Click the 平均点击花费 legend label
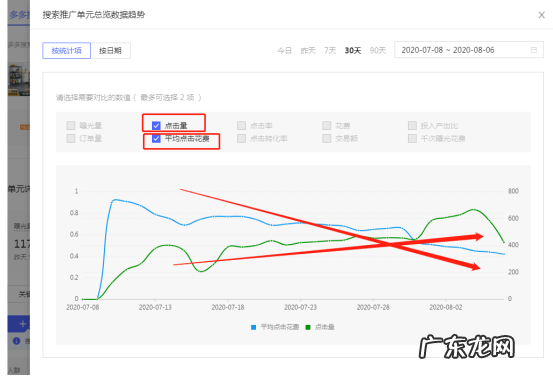Screen dimensions: 553x376 [280, 327]
